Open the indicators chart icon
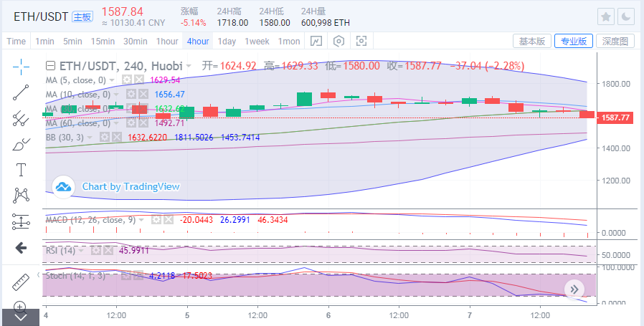Screen dimensions: 644x326 316,41
